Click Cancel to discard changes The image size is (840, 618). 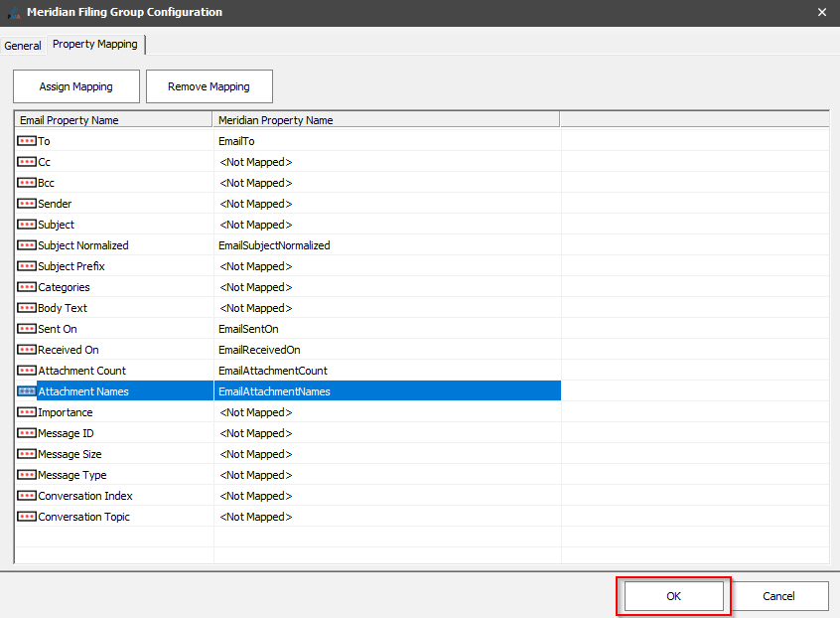pos(778,596)
